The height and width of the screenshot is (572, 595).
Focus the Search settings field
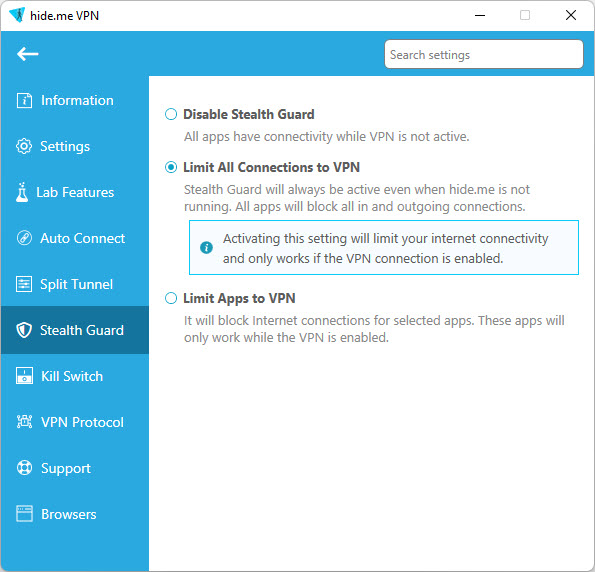483,54
